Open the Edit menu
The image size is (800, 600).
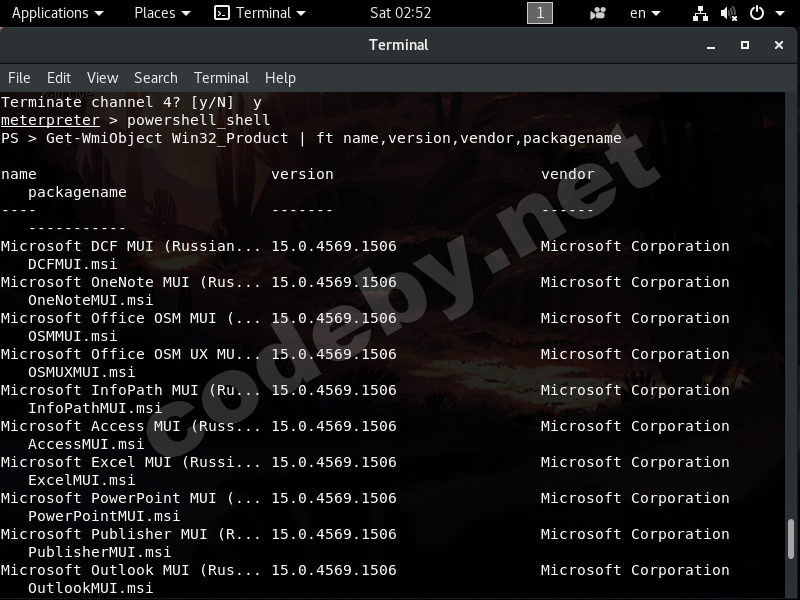(59, 78)
